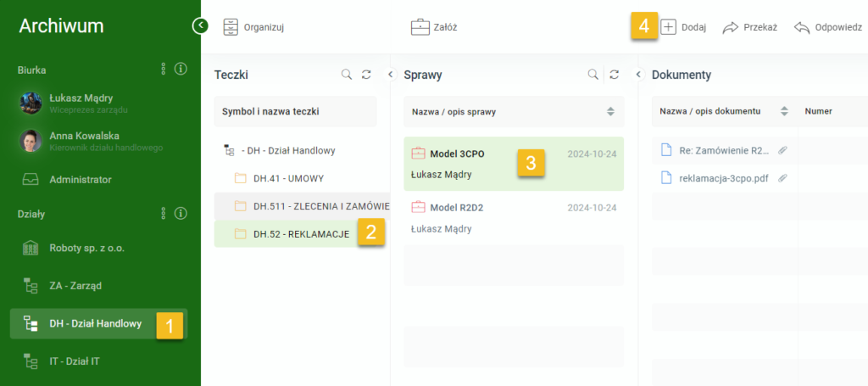Select the Model 3CPO case
Image resolution: width=868 pixels, height=386 pixels.
pos(514,164)
